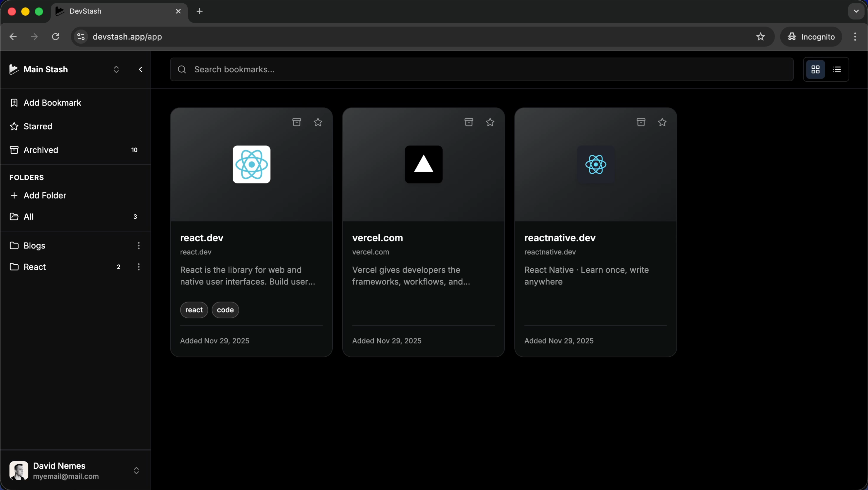The height and width of the screenshot is (490, 868).
Task: Reload the page in browser
Action: 56,37
